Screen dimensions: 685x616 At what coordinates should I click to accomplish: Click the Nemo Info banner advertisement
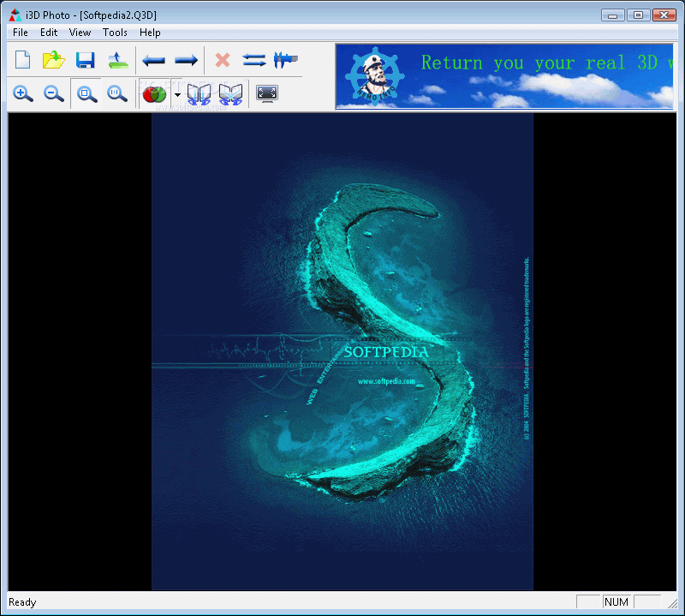tap(504, 76)
